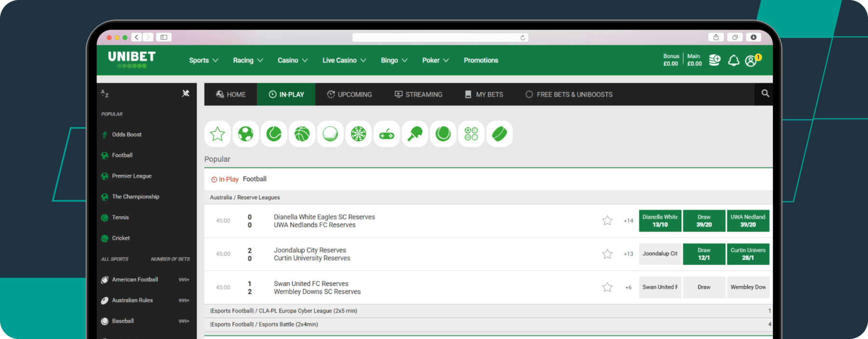Open the notifications bell
Screen dimensions: 868x339
point(733,60)
